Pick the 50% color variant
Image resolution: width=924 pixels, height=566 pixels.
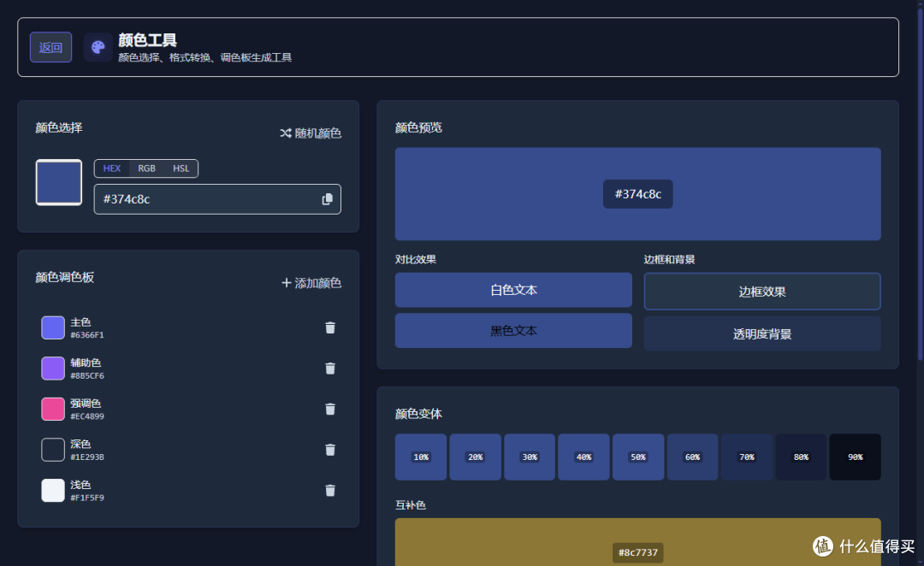[638, 457]
